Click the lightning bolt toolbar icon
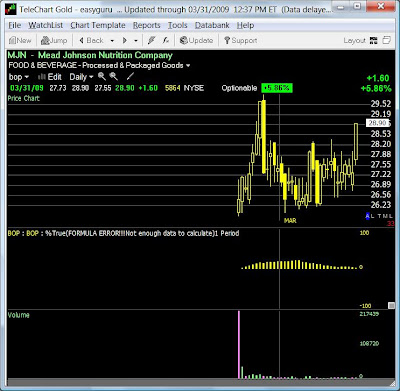 tap(151, 41)
